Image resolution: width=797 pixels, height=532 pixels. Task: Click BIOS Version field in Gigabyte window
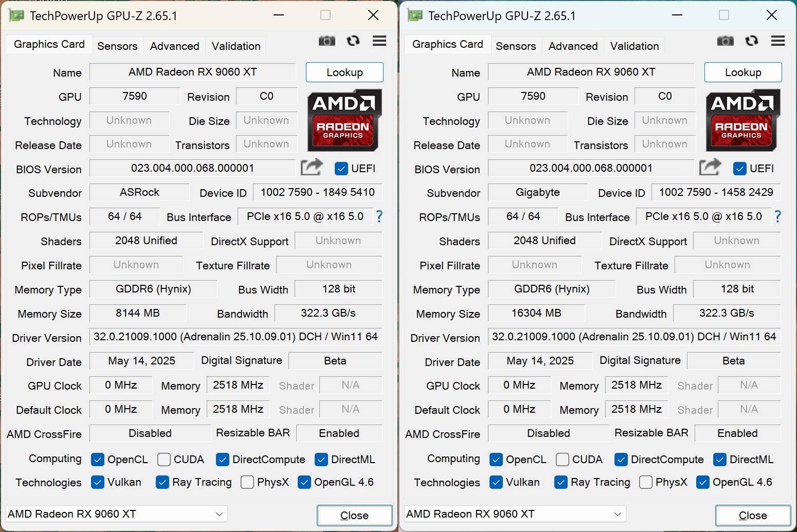(591, 168)
